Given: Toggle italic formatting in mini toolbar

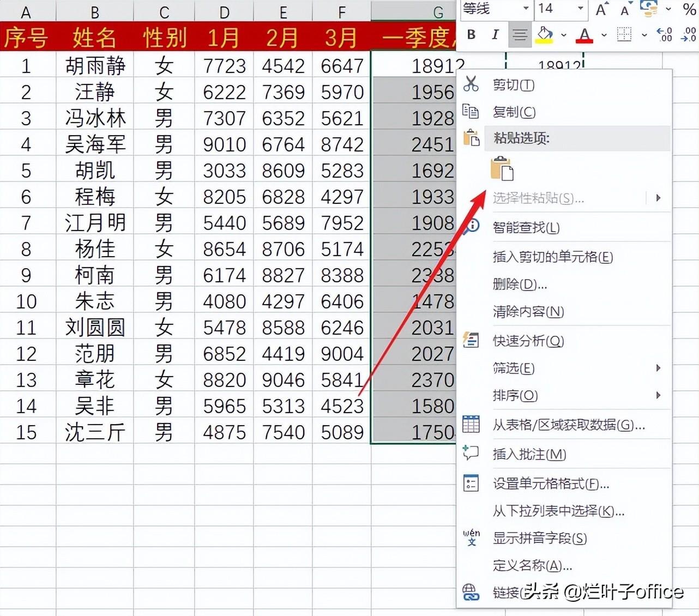Looking at the screenshot, I should click(495, 35).
